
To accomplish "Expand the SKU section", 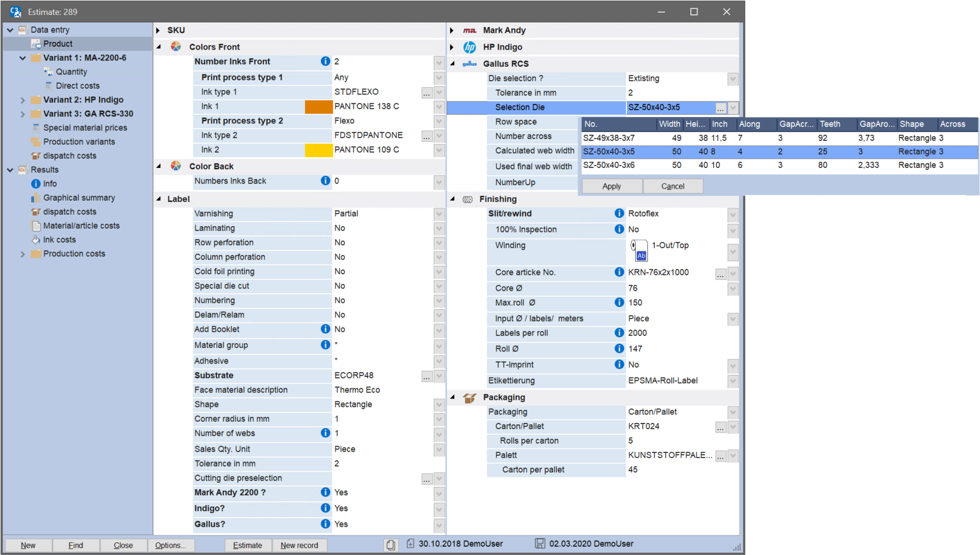I will 158,30.
